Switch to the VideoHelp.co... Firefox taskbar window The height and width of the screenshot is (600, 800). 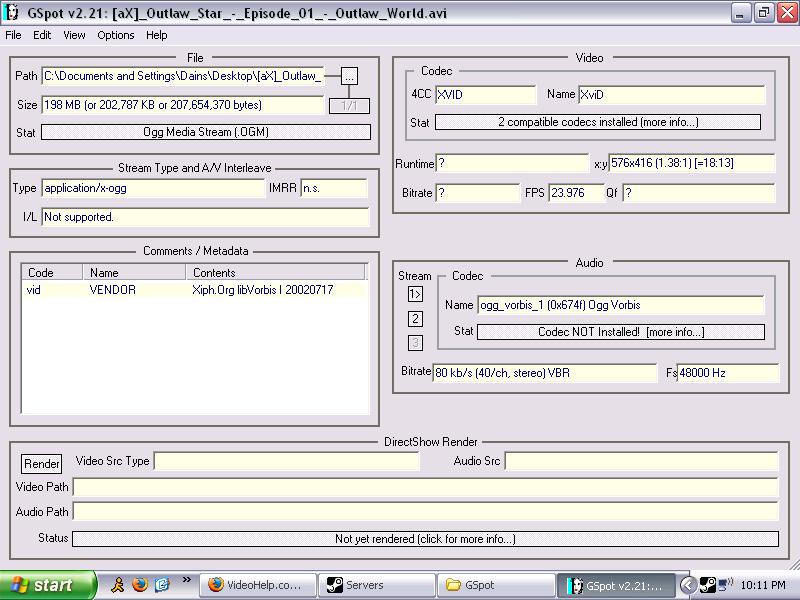click(258, 585)
